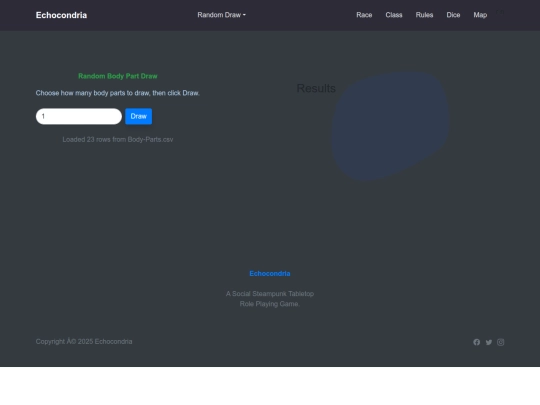The width and height of the screenshot is (540, 405).
Task: Open the Map nav item
Action: tap(480, 15)
